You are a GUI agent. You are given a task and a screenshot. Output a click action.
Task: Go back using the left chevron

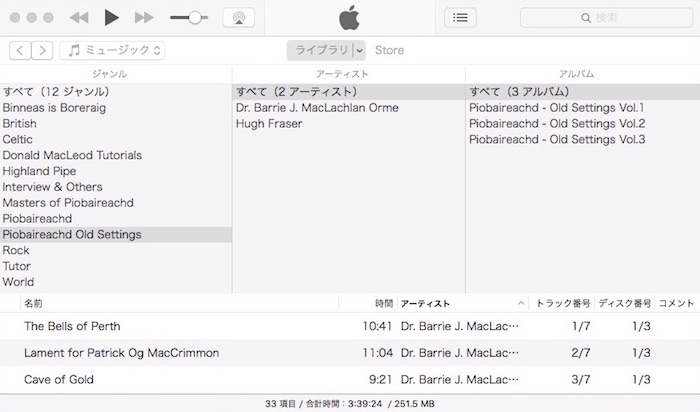coord(20,50)
